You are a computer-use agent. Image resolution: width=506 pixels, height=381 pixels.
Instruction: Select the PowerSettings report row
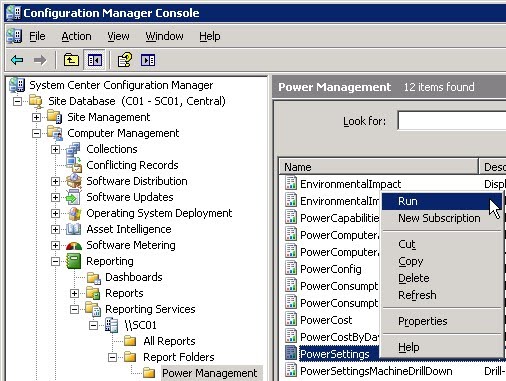[335, 354]
